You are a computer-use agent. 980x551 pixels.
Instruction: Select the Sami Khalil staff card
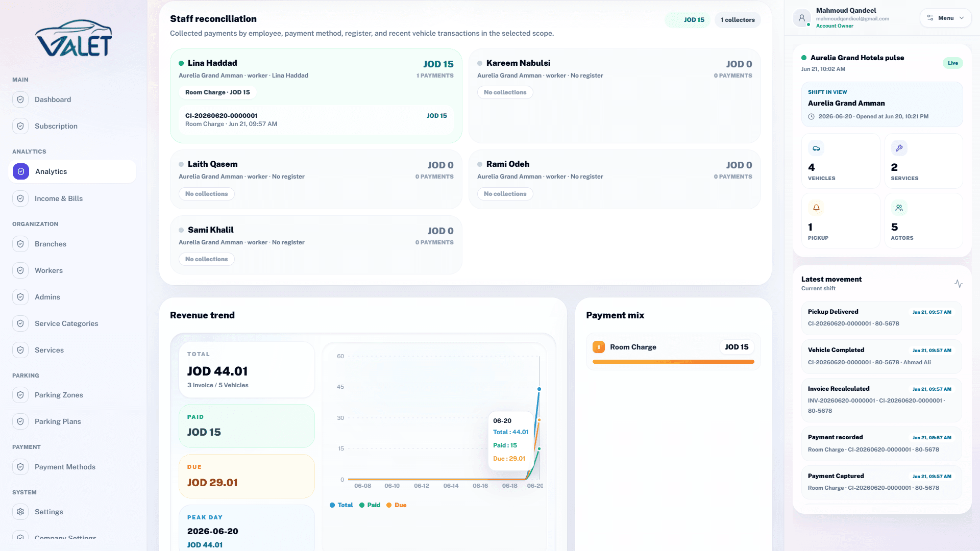point(316,245)
